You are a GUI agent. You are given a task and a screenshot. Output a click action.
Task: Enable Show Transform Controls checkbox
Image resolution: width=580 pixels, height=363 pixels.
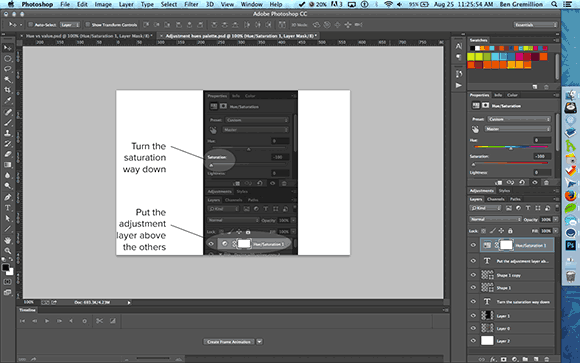pos(88,24)
